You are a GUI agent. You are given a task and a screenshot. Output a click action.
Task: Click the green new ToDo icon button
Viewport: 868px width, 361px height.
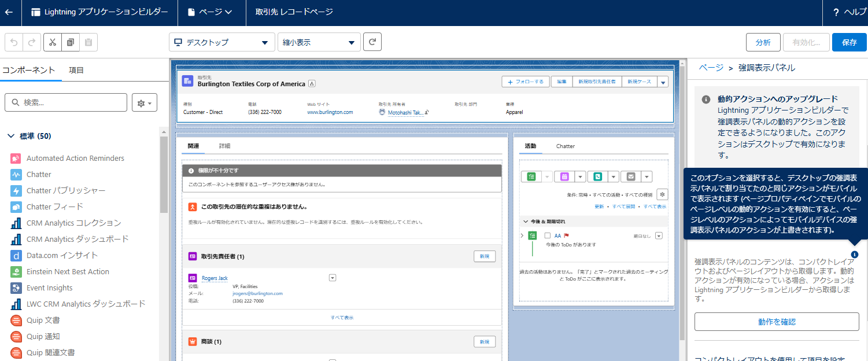[531, 177]
